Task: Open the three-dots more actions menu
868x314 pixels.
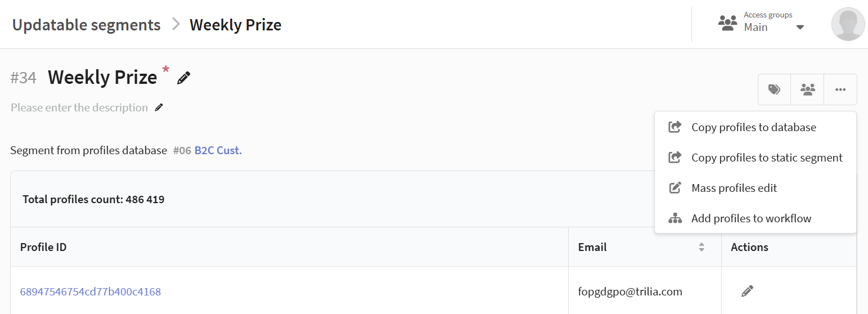Action: pos(840,89)
